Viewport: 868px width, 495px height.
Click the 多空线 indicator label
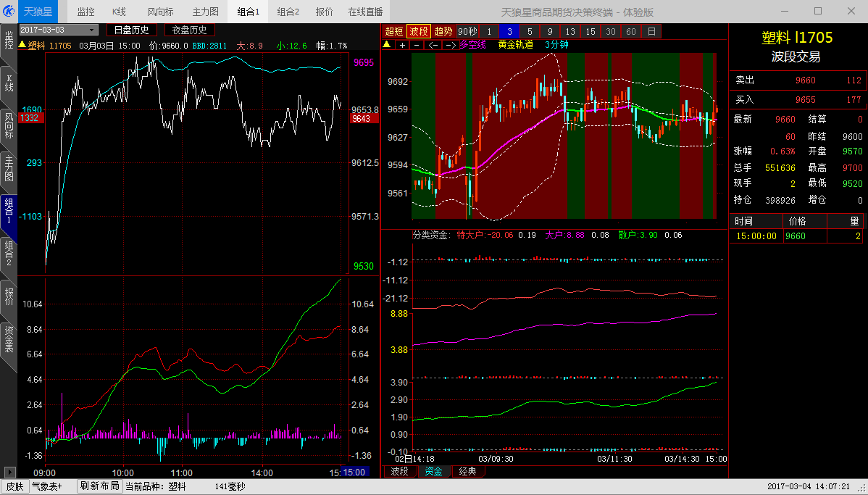pyautogui.click(x=472, y=45)
